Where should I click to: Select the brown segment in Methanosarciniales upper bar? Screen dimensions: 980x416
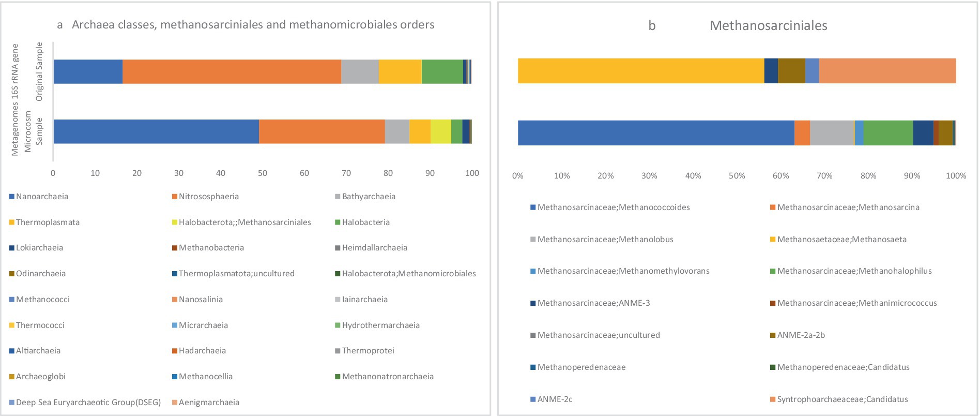(x=791, y=71)
